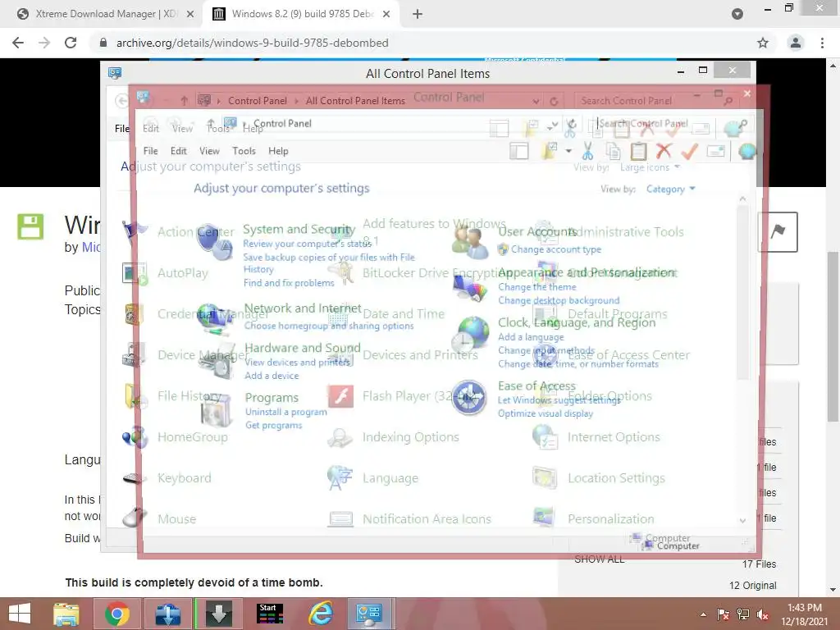Open a new Chrome tab
840x630 pixels.
(x=418, y=14)
